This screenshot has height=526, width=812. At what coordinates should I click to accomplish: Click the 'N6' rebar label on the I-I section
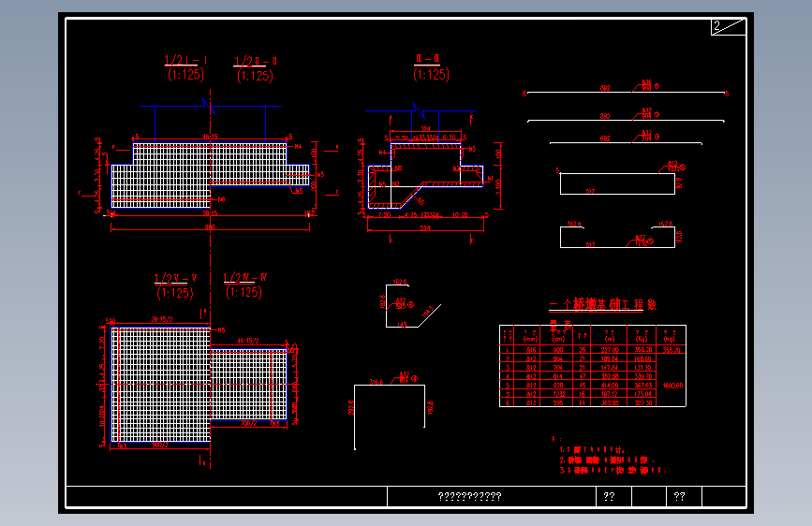click(222, 199)
